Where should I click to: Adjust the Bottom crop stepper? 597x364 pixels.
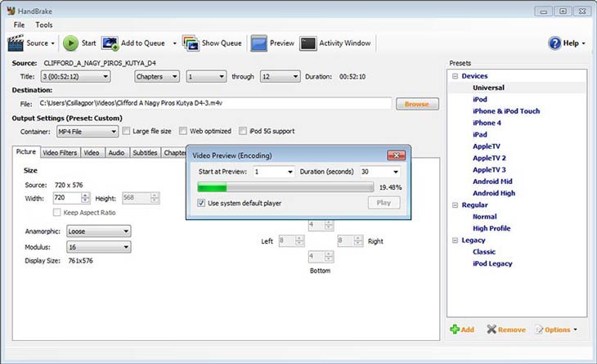(x=329, y=257)
